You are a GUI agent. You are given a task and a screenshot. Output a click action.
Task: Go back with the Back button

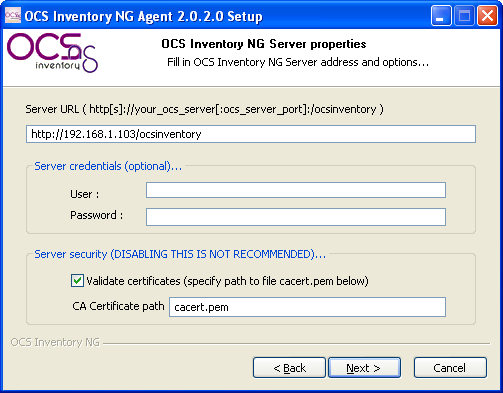[289, 368]
